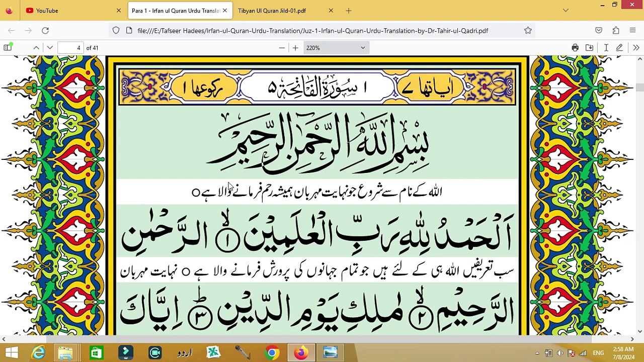Image resolution: width=644 pixels, height=362 pixels.
Task: Click the horizontal scrollbar left arrow
Action: coord(4,339)
